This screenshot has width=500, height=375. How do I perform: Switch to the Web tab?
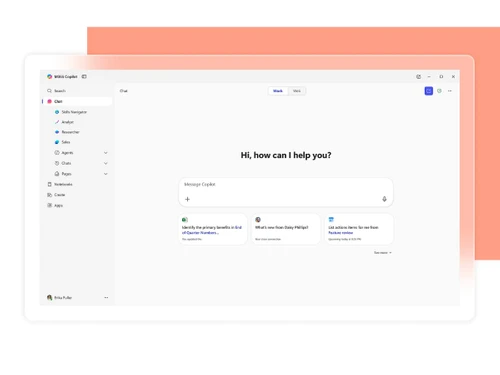tap(297, 91)
